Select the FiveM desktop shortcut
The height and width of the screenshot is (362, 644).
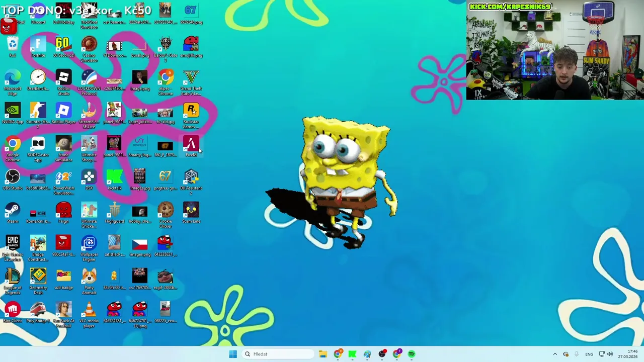[x=191, y=146]
